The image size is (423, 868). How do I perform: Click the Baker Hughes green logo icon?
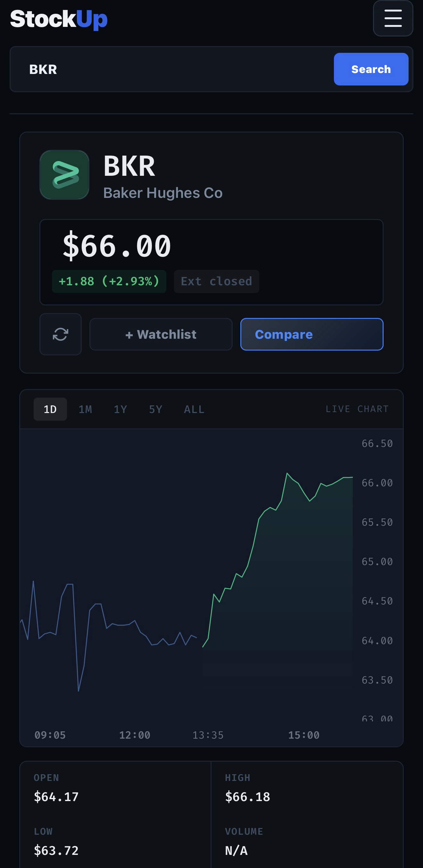pos(64,174)
